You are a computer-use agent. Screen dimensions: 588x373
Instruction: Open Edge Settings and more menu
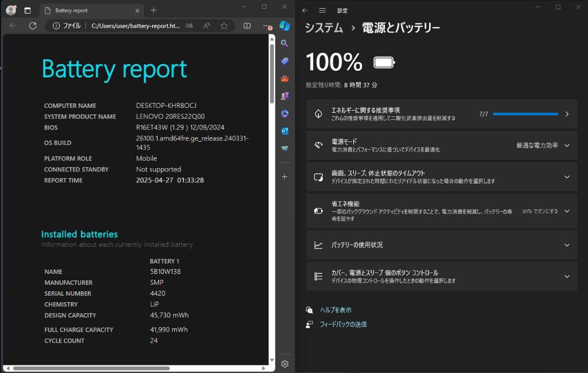(x=267, y=26)
